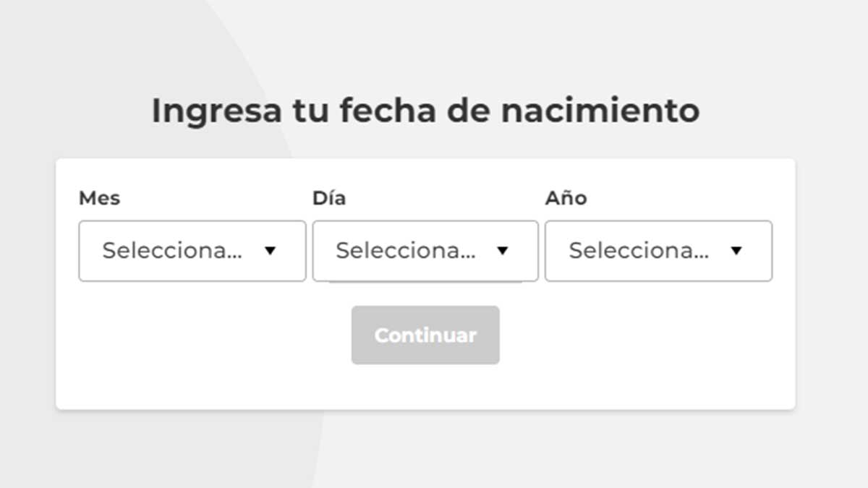868x488 pixels.
Task: Click the "Selecciona..." placeholder under Día
Action: 405,251
